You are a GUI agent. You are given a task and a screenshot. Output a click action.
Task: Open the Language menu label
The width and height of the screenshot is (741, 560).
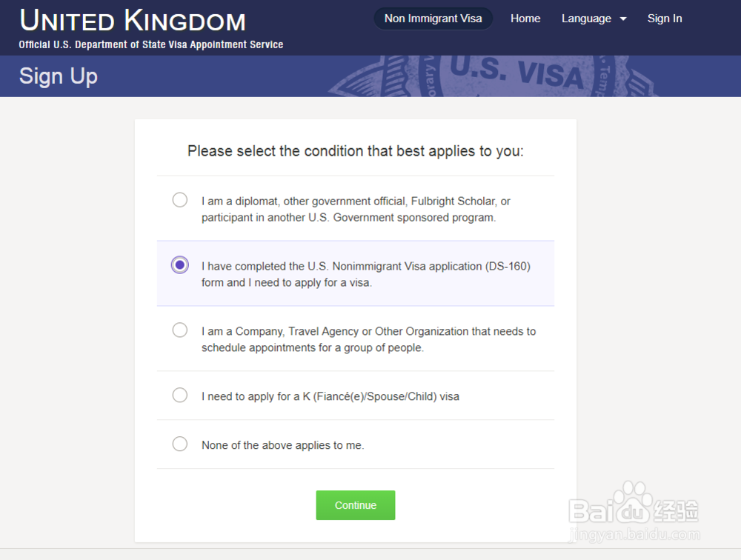[586, 19]
